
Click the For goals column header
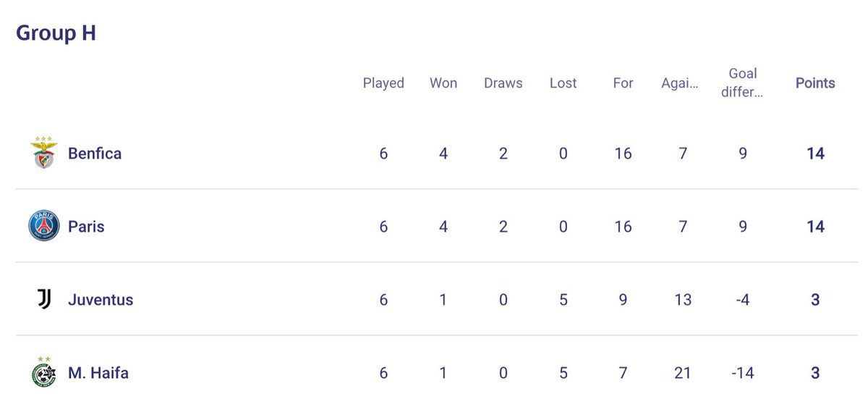623,83
